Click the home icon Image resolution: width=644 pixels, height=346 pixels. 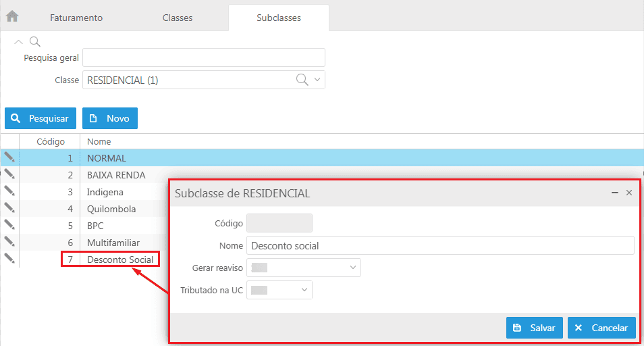pos(12,16)
